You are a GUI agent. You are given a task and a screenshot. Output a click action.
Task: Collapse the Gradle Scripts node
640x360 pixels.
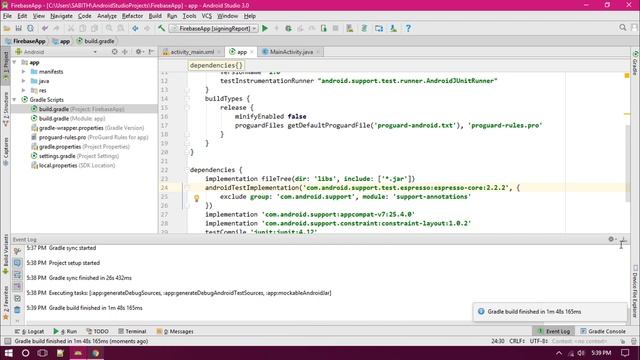pos(15,100)
